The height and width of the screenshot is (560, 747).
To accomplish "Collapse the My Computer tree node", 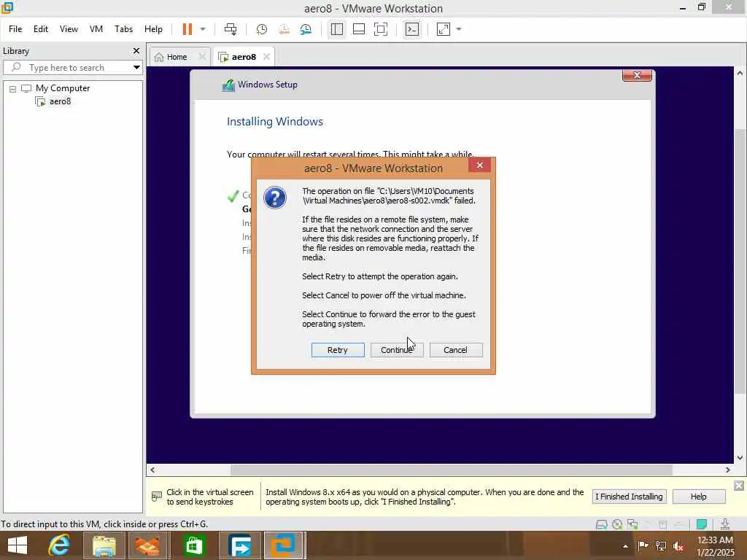I will (12, 89).
